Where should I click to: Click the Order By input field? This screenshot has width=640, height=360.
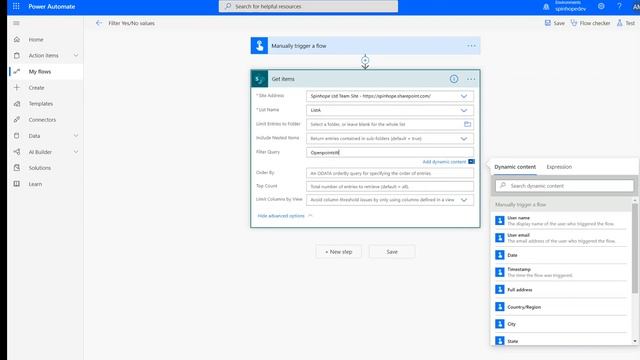pyautogui.click(x=390, y=173)
